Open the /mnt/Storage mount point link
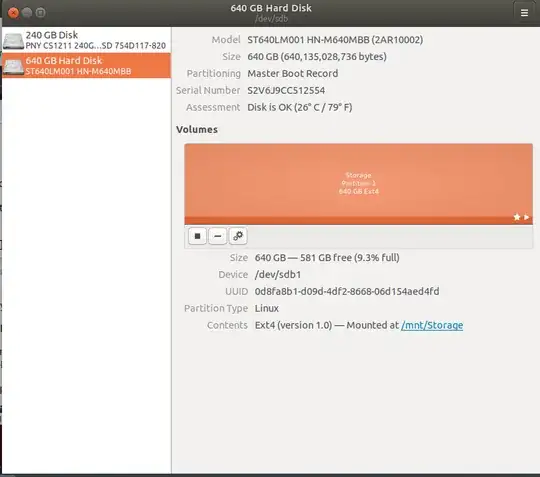The width and height of the screenshot is (540, 477). pyautogui.click(x=432, y=325)
